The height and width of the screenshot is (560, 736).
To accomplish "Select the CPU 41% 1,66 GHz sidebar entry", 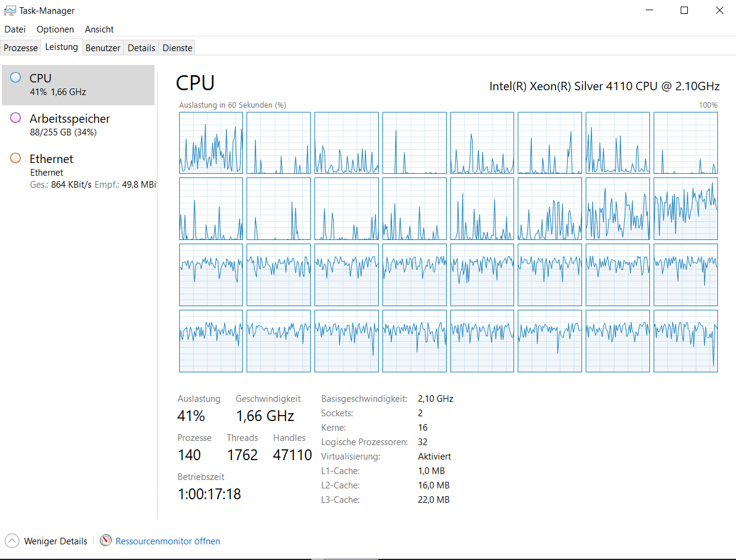I will (78, 85).
